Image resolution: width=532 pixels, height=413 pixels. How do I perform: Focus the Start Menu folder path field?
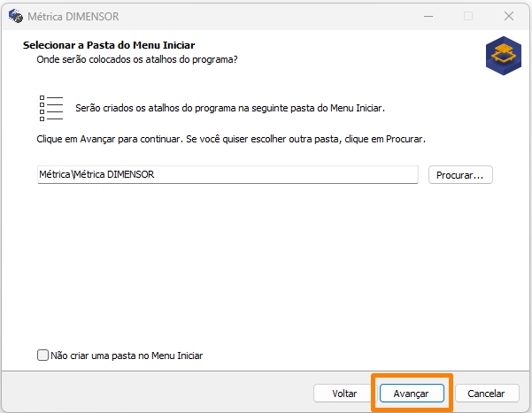pos(227,174)
